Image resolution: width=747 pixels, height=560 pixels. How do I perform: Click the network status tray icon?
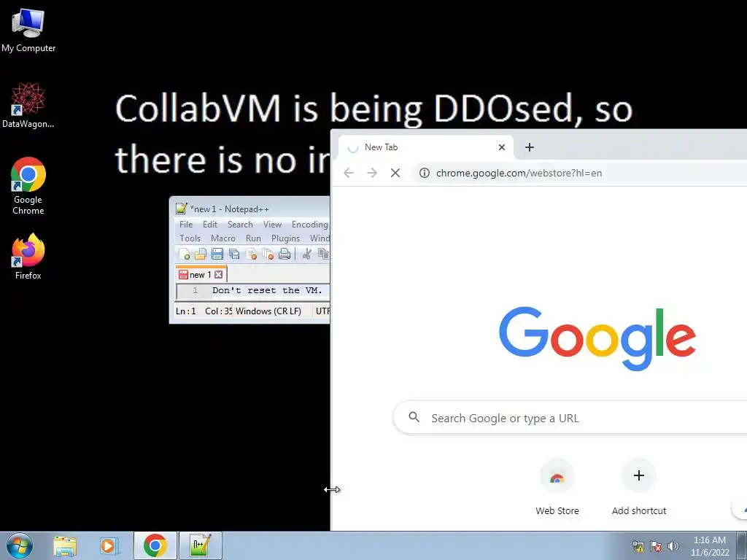click(638, 546)
